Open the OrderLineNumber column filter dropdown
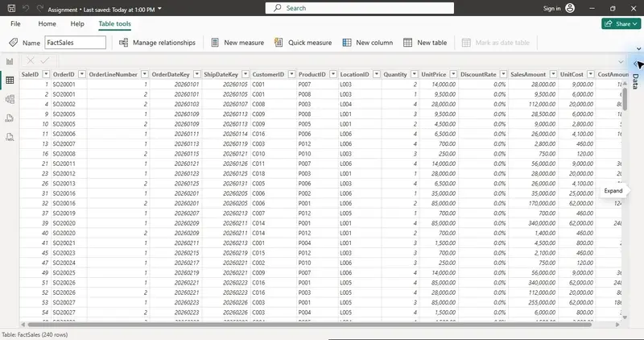644x340 pixels. click(145, 74)
